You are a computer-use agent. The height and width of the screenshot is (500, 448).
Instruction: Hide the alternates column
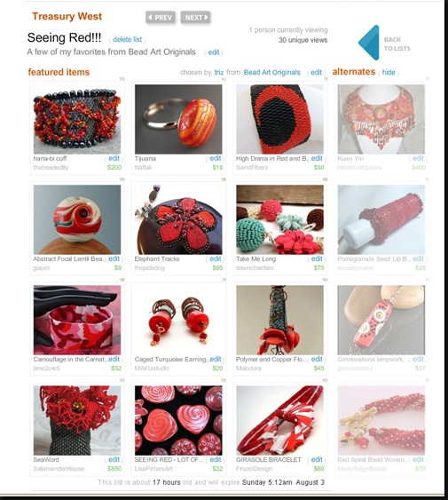(389, 73)
